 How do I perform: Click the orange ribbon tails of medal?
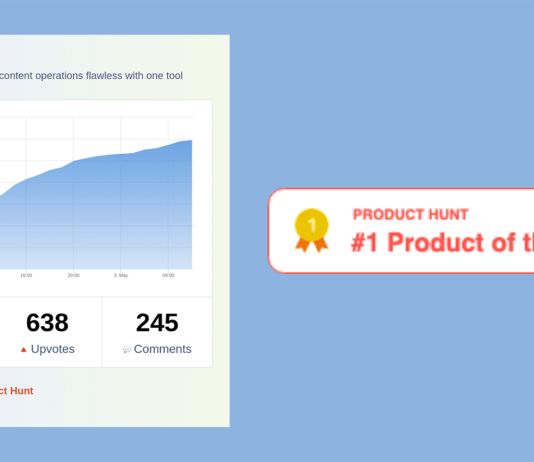click(x=312, y=245)
